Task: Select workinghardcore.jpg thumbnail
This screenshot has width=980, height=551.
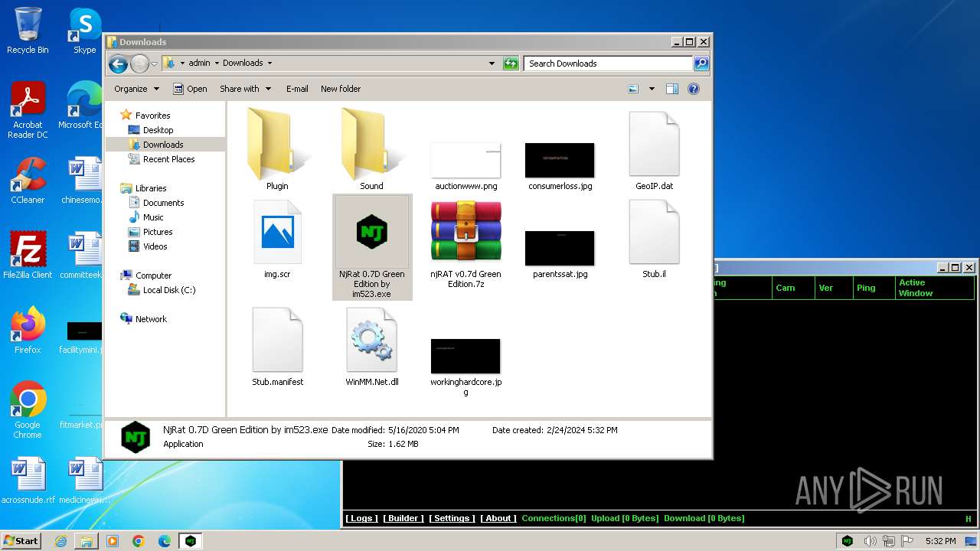Action: click(465, 356)
